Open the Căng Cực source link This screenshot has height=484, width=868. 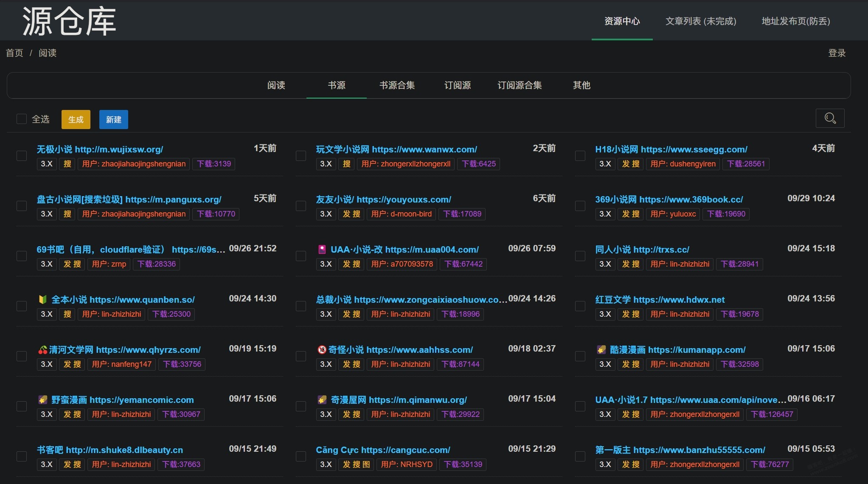tap(383, 450)
